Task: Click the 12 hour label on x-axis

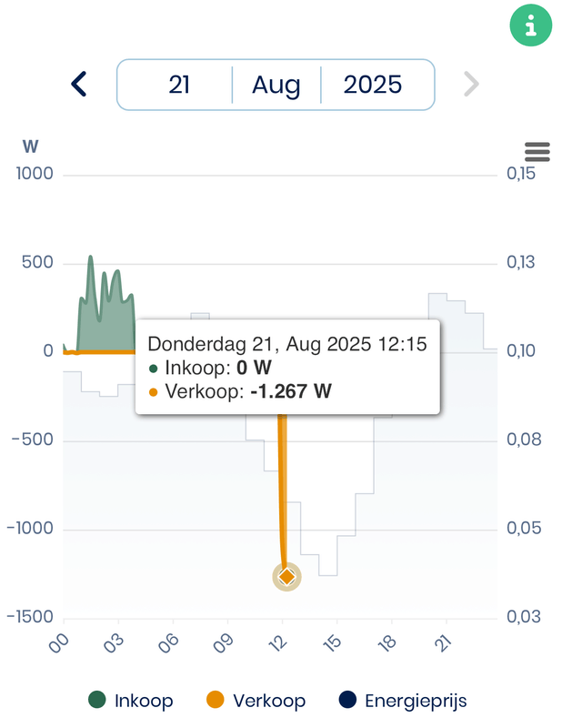Action: coord(279,642)
